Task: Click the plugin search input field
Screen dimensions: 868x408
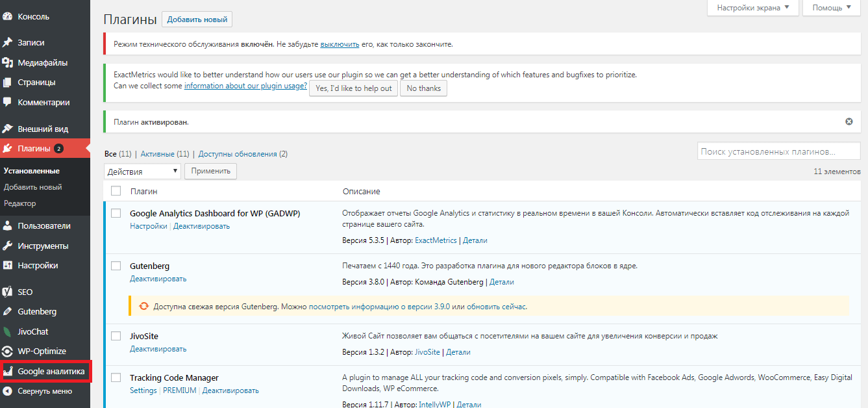Action: coord(778,151)
